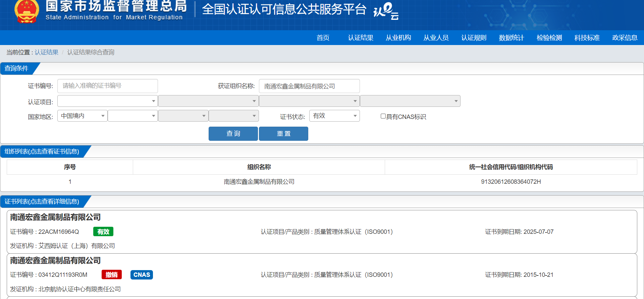
Task: Click expiry date 2015-10-21
Action: pos(538,275)
